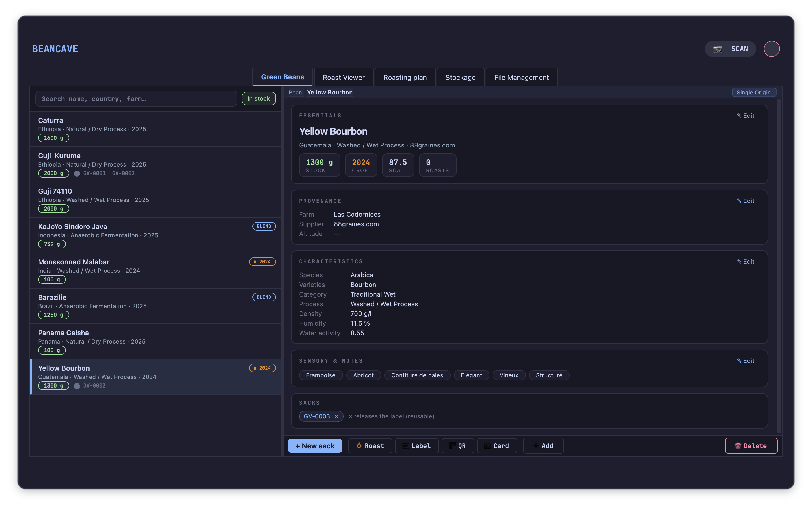Click the 87.5 SCA score tile

click(398, 165)
